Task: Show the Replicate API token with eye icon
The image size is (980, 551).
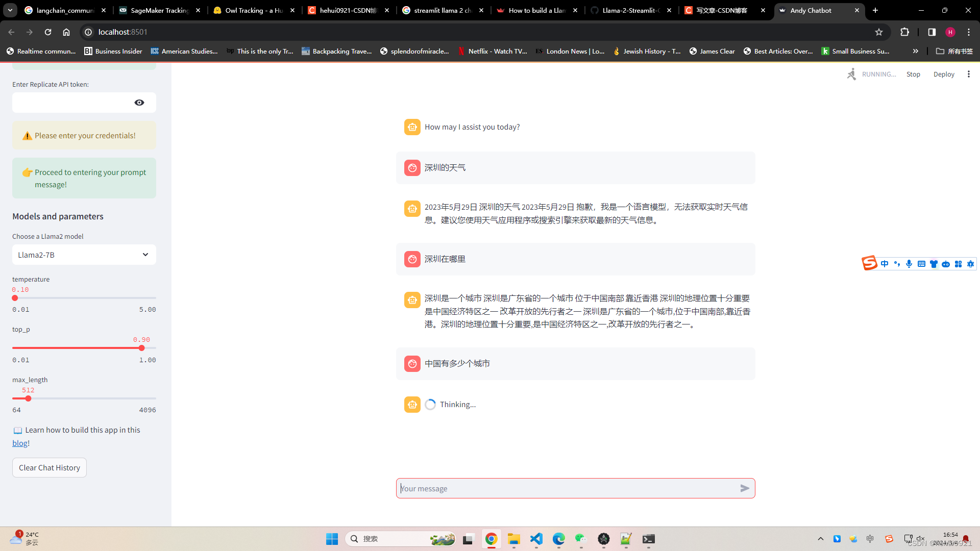Action: (139, 103)
